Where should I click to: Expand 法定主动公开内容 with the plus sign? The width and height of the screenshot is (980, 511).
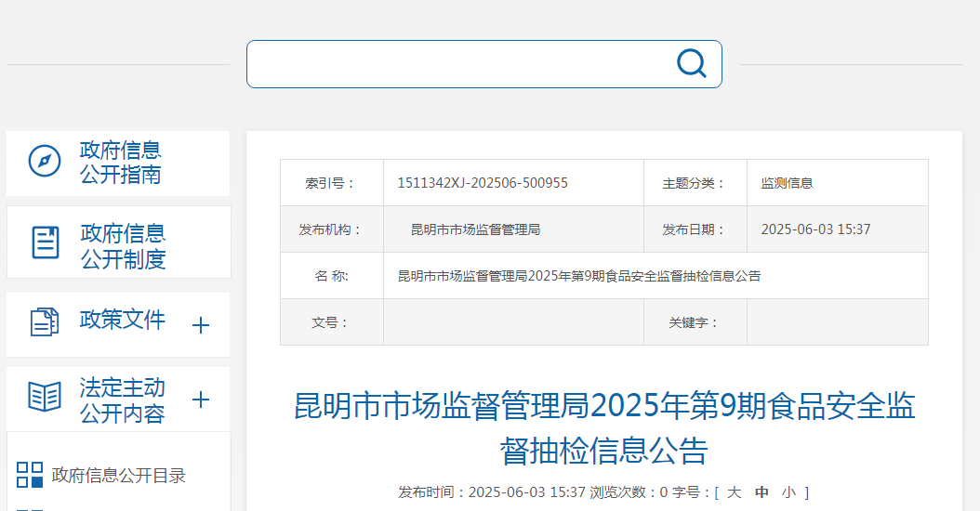pyautogui.click(x=201, y=400)
